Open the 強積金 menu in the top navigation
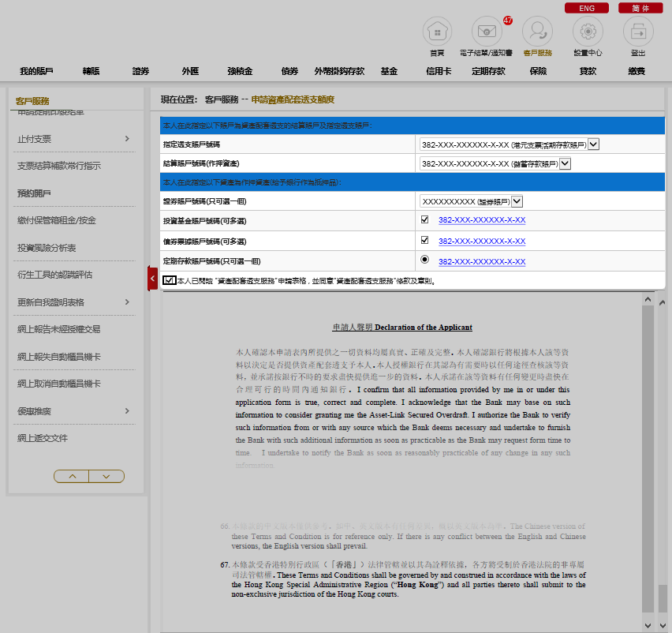The height and width of the screenshot is (633, 672). tap(240, 71)
